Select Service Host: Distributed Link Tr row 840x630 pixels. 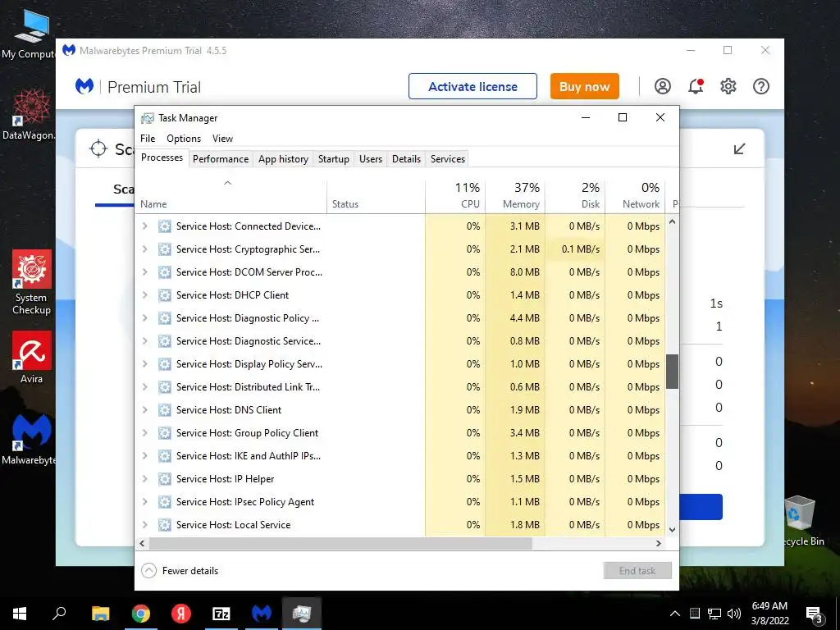click(x=400, y=387)
